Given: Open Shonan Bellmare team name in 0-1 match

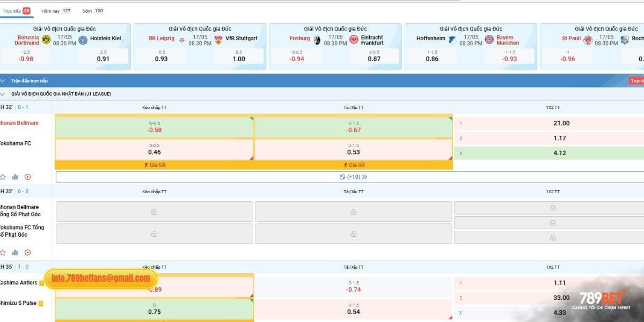Looking at the screenshot, I should [19, 123].
